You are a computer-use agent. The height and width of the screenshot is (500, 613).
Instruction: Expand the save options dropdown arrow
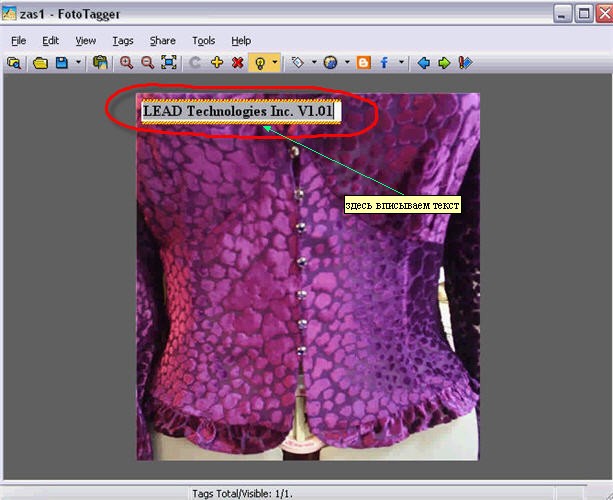[78, 62]
